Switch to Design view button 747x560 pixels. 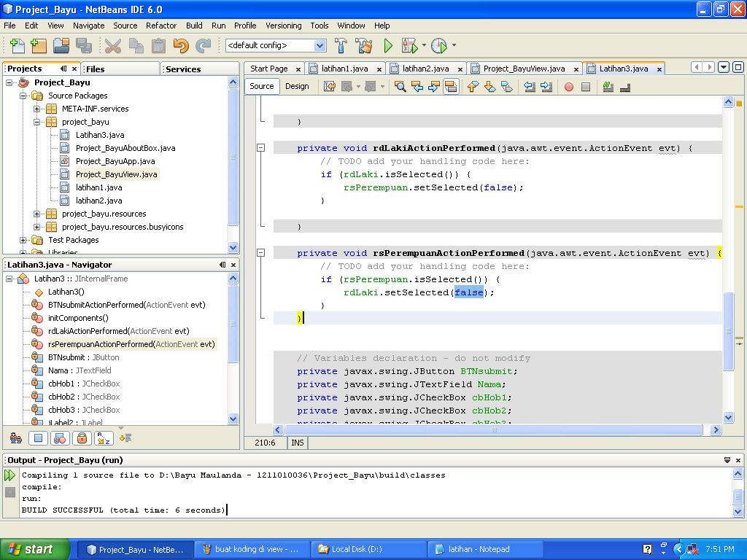[297, 86]
